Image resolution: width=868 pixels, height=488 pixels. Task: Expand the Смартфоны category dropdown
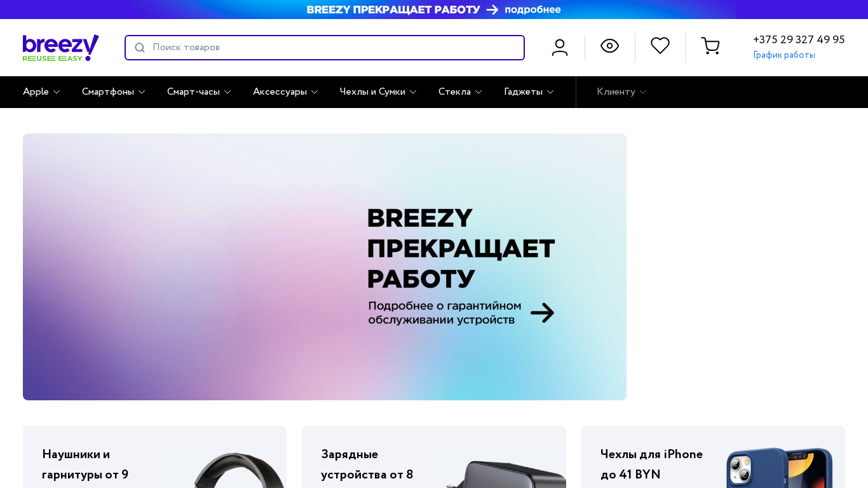coord(114,92)
